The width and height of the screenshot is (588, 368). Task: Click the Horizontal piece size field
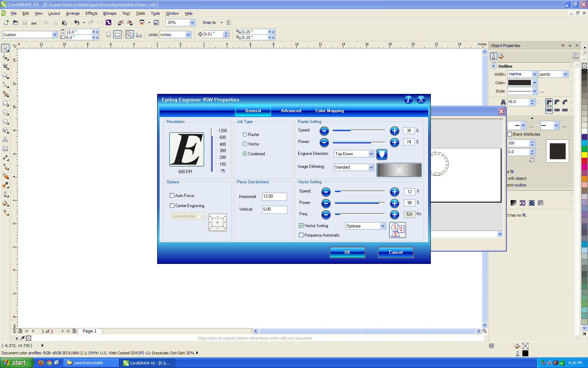[274, 197]
